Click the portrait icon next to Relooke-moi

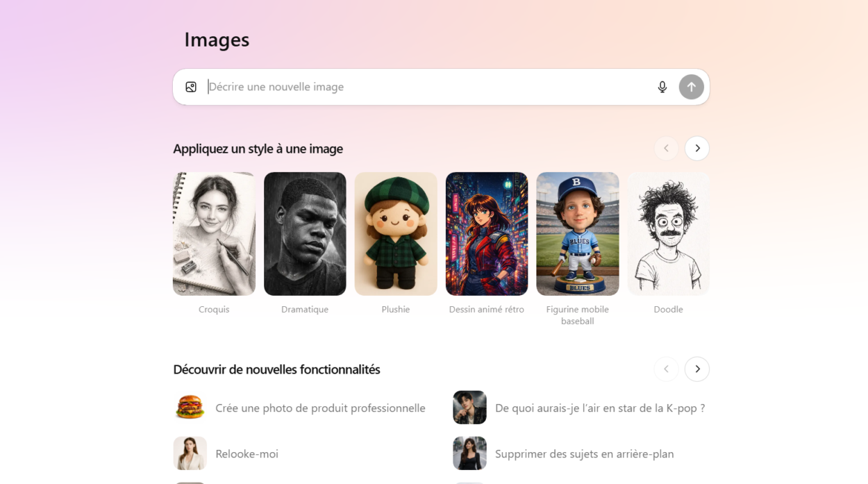(190, 453)
